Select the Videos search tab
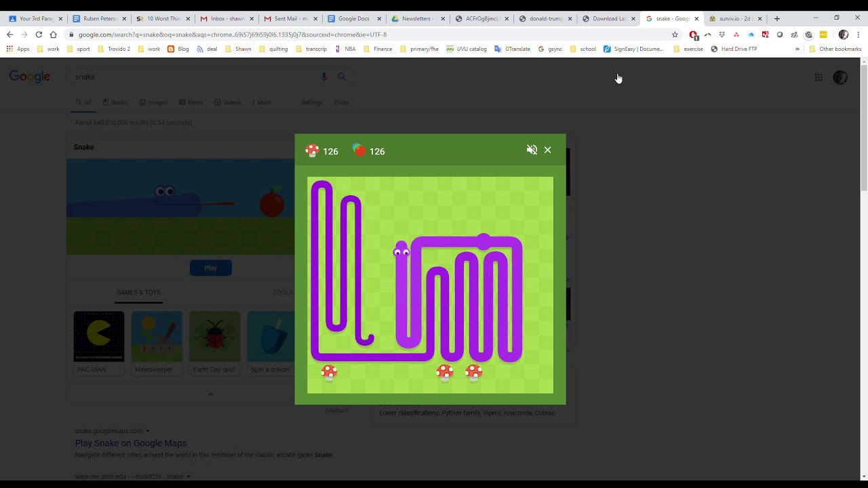Viewport: 868px width, 488px height. point(227,102)
